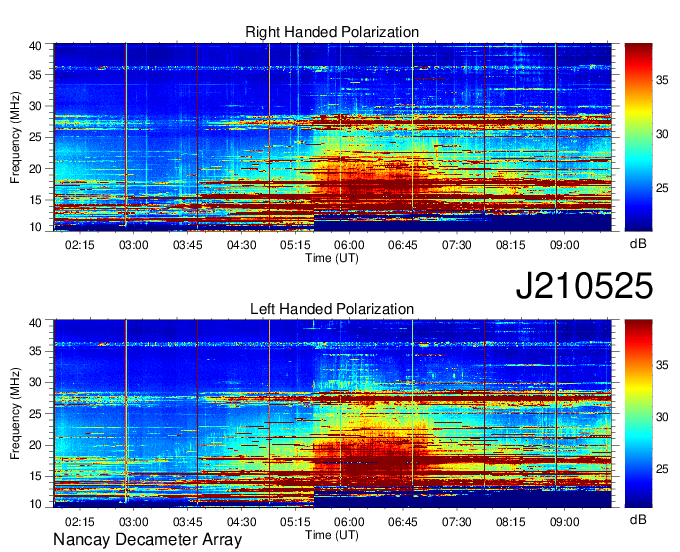Click the 02:15 time tick on the left-handed plot

pyautogui.click(x=79, y=522)
